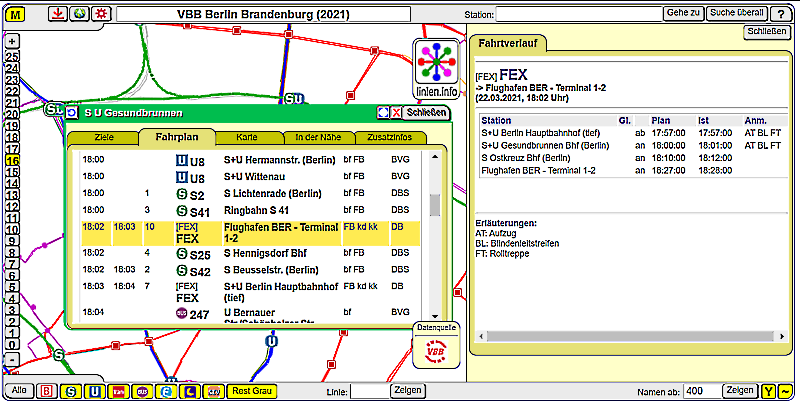Screen dimensions: 800x402
Task: Focus the Namen ab field showing 400
Action: tap(702, 392)
